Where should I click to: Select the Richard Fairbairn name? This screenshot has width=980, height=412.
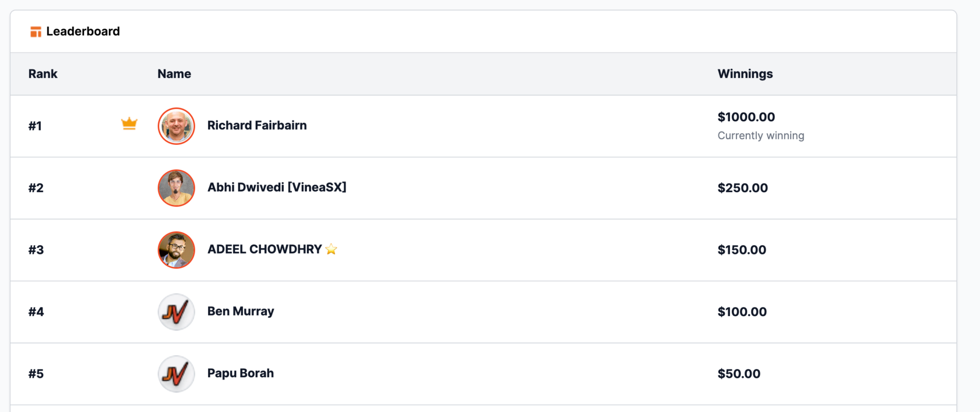click(x=257, y=125)
